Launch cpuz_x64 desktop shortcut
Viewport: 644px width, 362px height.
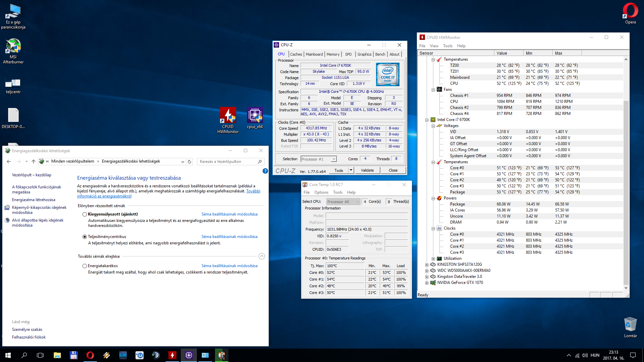tap(255, 118)
